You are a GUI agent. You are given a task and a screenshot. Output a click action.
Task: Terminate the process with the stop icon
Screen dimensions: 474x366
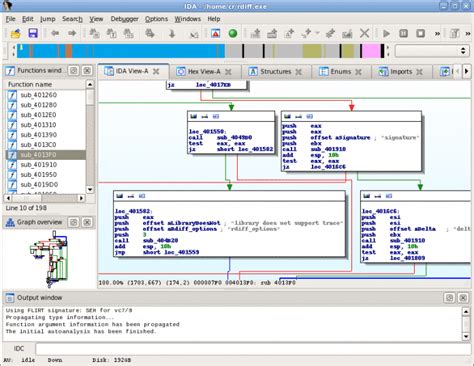(421, 33)
